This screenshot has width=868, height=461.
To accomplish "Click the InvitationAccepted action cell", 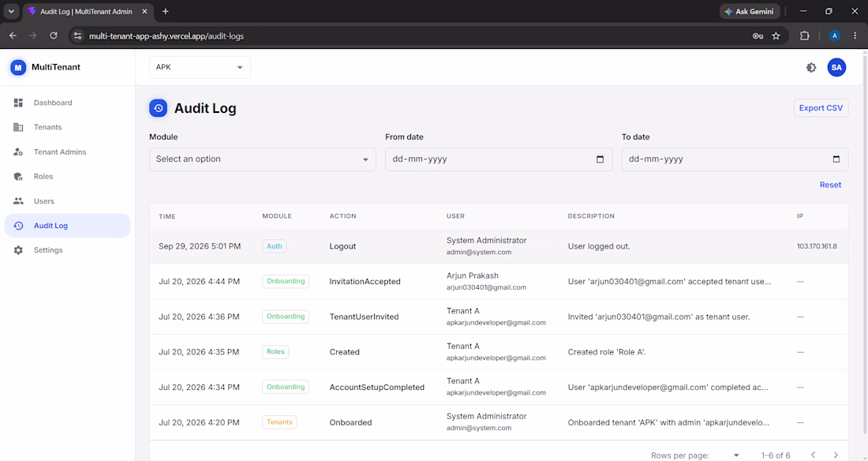I will pyautogui.click(x=365, y=282).
